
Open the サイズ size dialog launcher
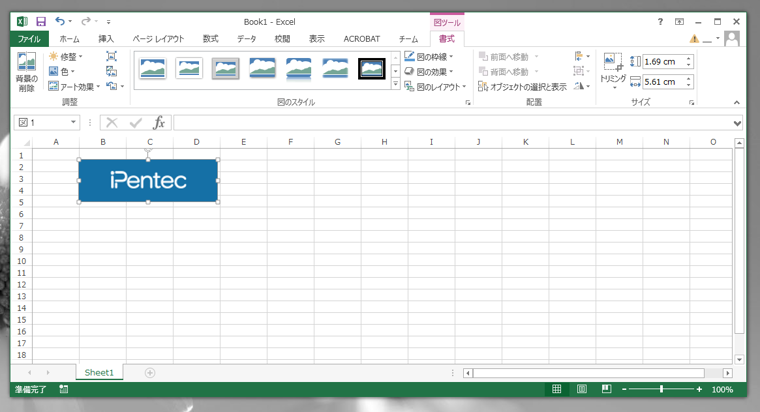(691, 103)
